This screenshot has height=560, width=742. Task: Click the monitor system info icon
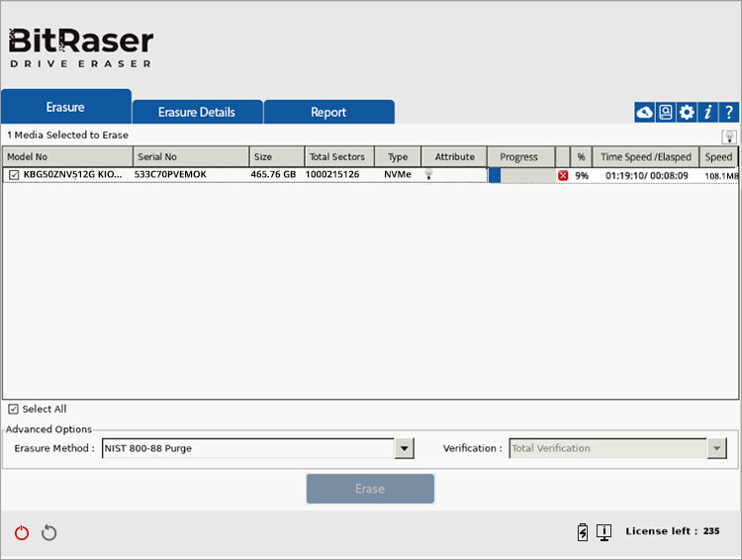(x=603, y=532)
